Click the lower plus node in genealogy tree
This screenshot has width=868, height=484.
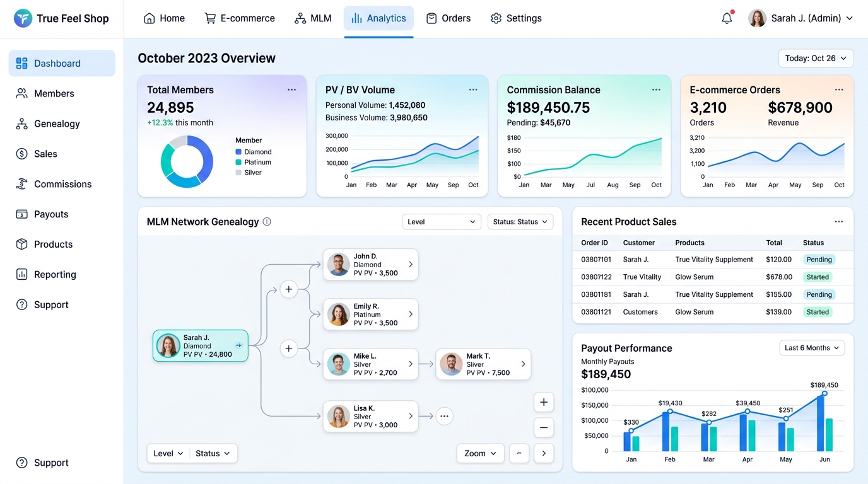point(289,348)
